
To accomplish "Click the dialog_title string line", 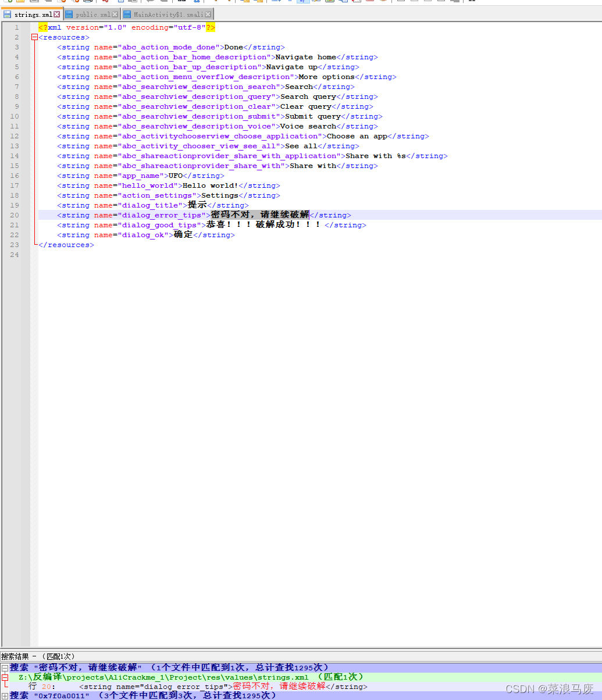I will pyautogui.click(x=152, y=205).
